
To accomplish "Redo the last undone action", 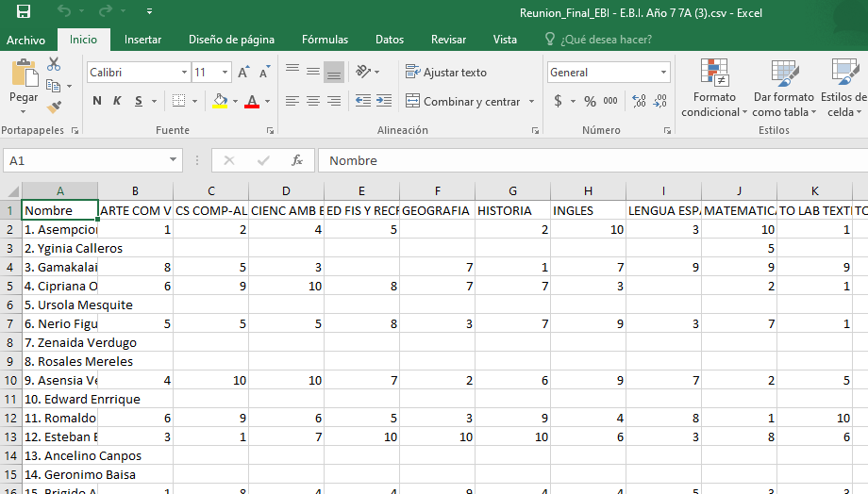I will pos(105,11).
